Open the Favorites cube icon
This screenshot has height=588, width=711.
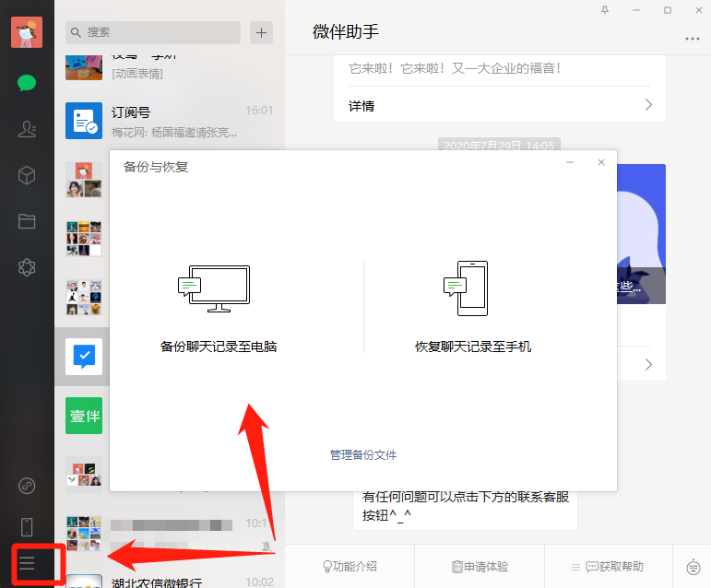click(x=27, y=175)
